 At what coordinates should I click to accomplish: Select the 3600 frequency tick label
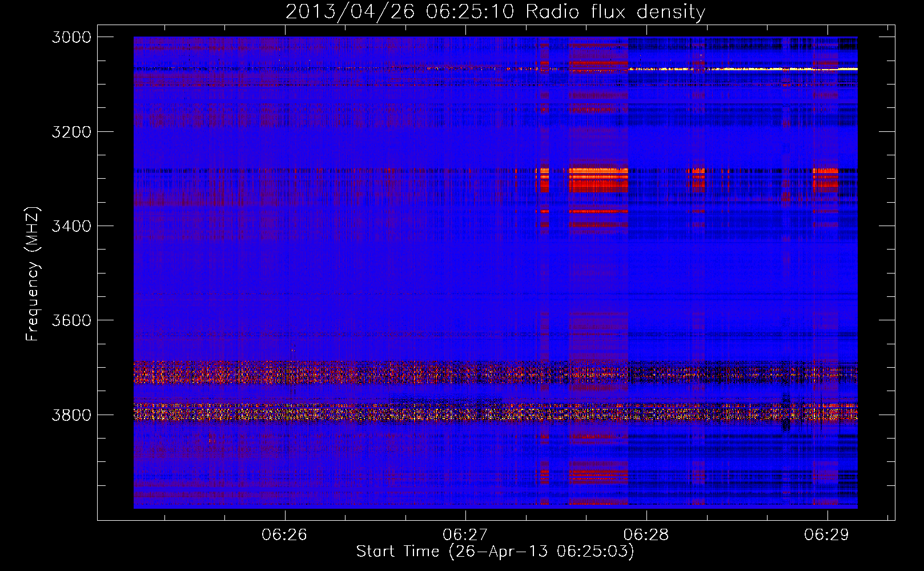click(x=71, y=320)
